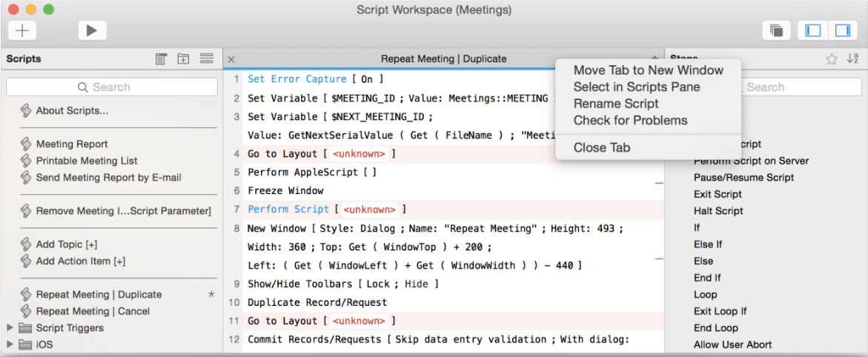Select the Pause/Resume Script step
Image resolution: width=868 pixels, height=357 pixels.
tap(743, 178)
